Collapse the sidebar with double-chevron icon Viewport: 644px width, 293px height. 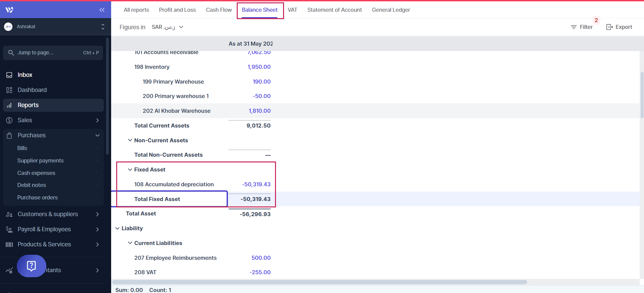point(102,10)
